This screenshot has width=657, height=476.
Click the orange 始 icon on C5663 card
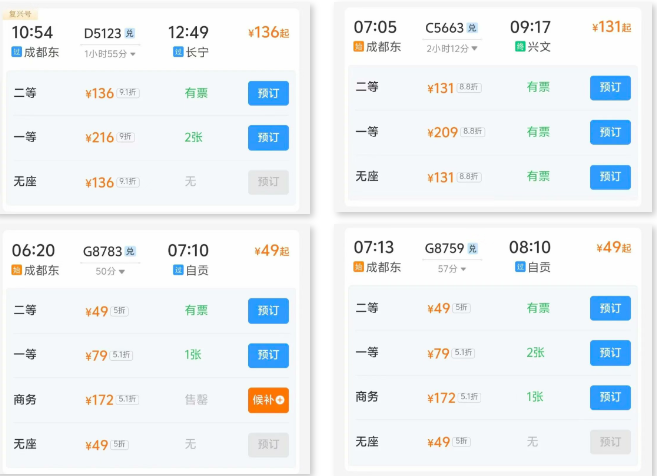click(x=359, y=46)
